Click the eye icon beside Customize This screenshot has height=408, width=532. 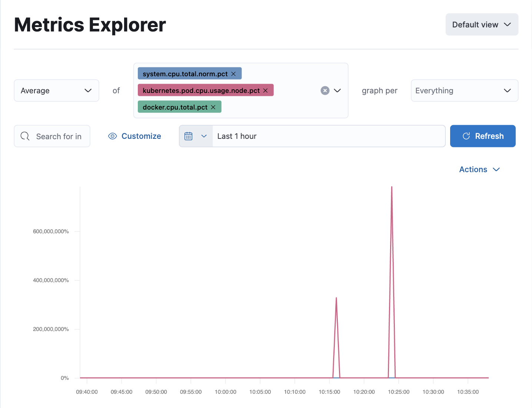(x=113, y=136)
